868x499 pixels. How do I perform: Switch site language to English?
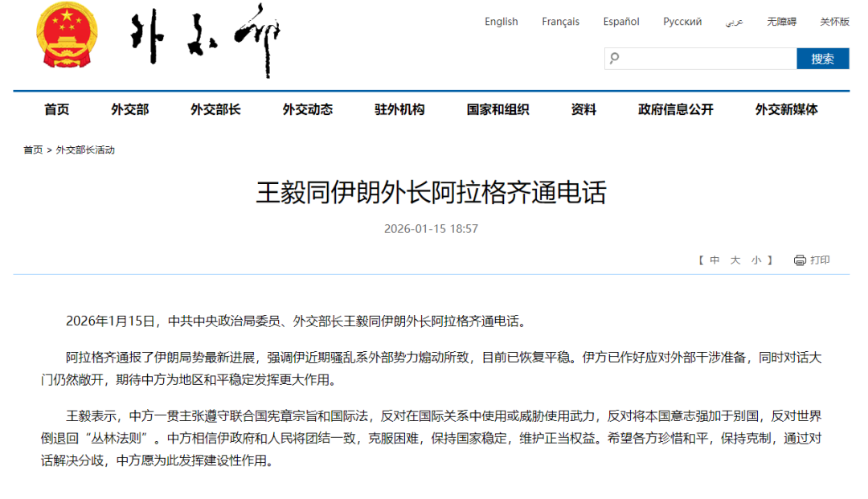coord(501,22)
